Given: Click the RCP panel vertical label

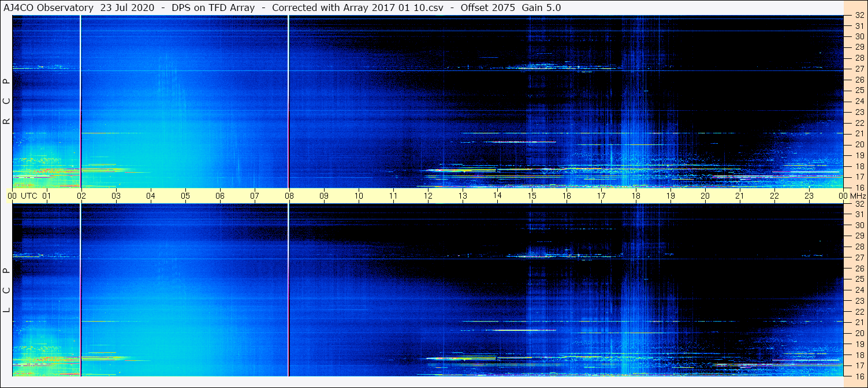Looking at the screenshot, I should point(7,102).
